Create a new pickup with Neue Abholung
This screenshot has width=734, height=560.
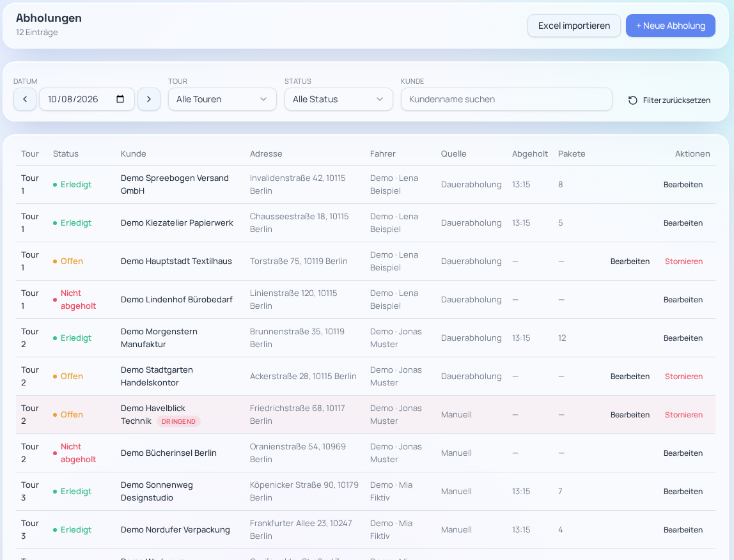pyautogui.click(x=670, y=26)
